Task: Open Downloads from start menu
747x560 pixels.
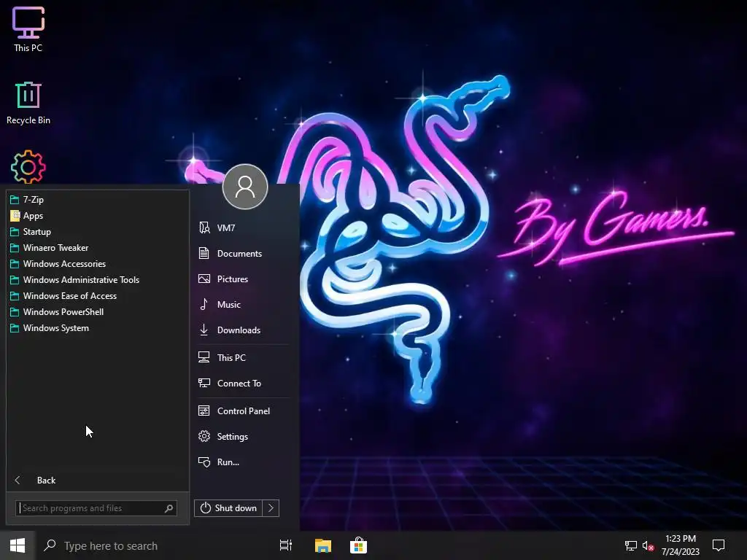Action: [x=242, y=330]
